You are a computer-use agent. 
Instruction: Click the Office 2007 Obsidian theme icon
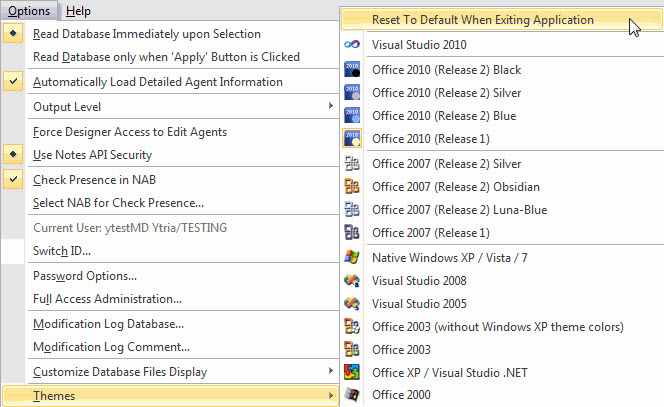[x=352, y=186]
